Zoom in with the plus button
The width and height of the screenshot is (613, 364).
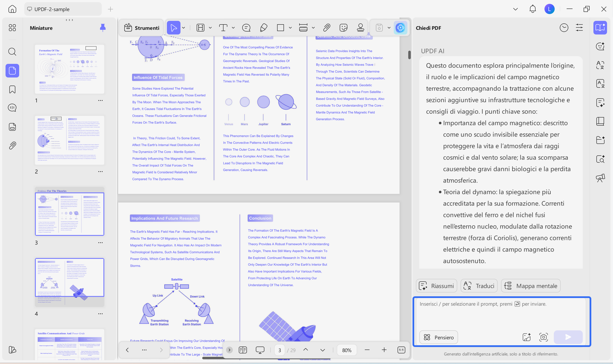[384, 350]
